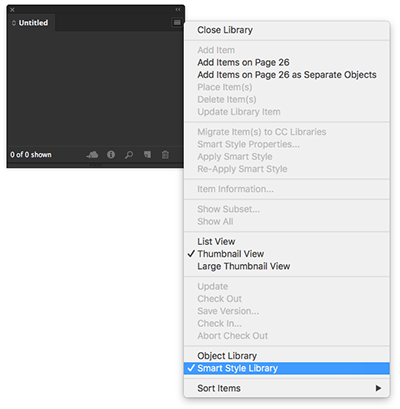The height and width of the screenshot is (409, 400).
Task: Expand the Sort Items submenu arrow
Action: pos(378,388)
